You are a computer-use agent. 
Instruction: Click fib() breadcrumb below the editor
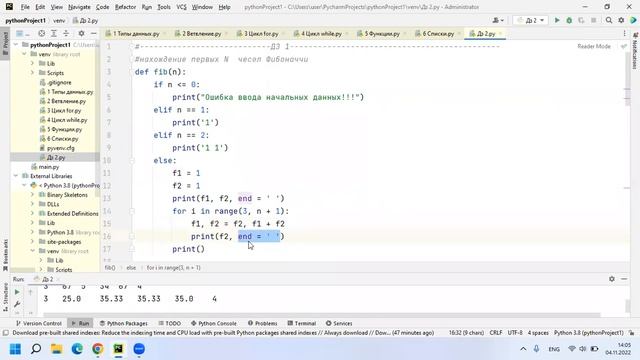coord(110,268)
